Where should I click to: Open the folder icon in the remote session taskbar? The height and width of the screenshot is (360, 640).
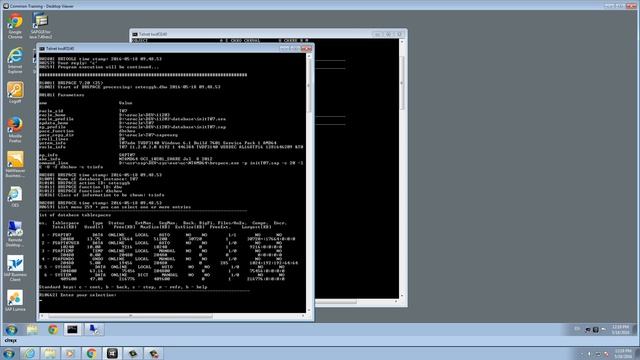tap(33, 329)
